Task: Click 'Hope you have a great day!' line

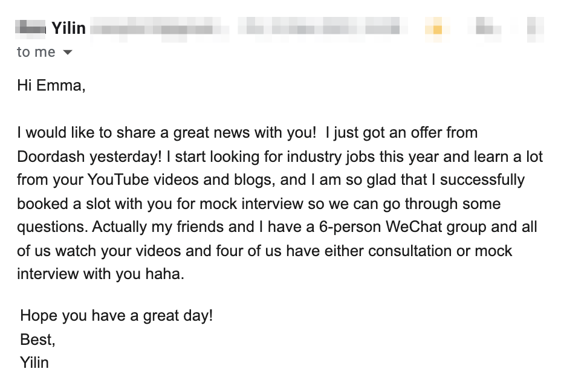Action: (116, 316)
